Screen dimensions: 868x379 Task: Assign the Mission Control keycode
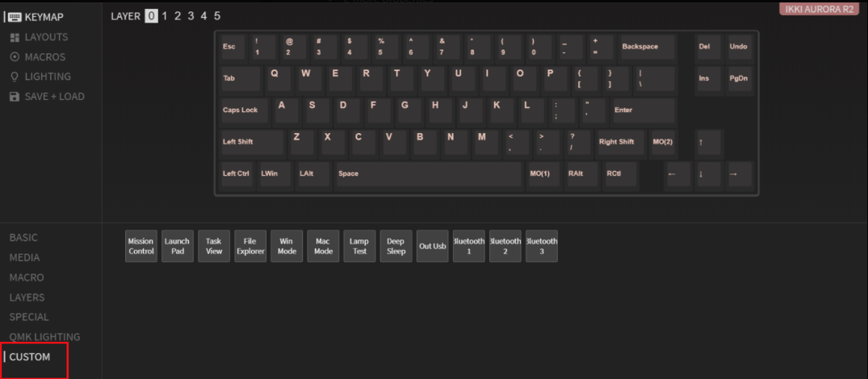pos(141,246)
